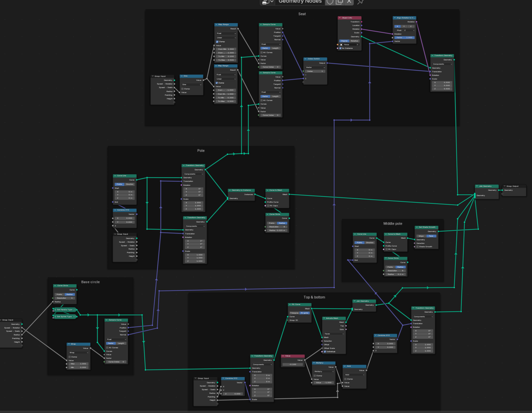Open the Pivot axis dropdown
The height and width of the screenshot is (413, 532).
point(409,30)
